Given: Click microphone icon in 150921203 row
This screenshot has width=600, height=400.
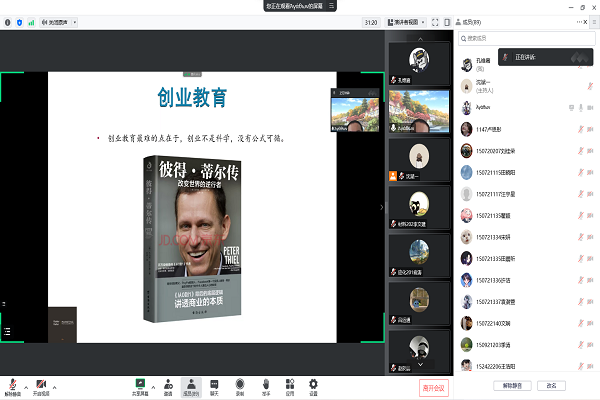Looking at the screenshot, I should point(580,345).
